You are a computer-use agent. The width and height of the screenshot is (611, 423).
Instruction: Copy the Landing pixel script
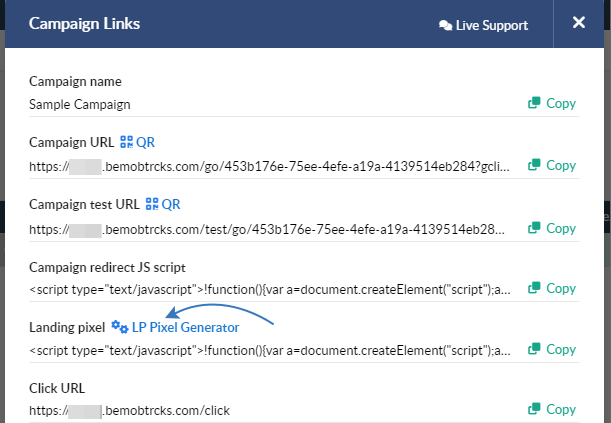(x=552, y=349)
